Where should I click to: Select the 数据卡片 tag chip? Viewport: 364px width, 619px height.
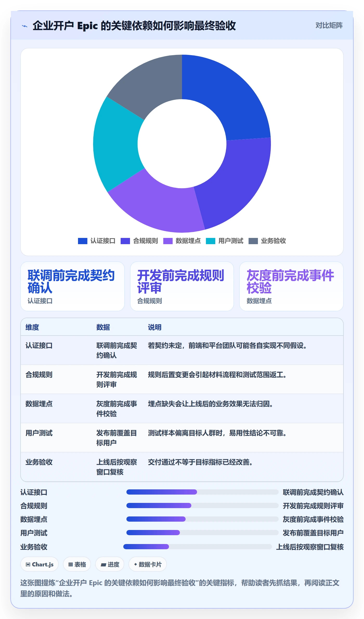coord(148,564)
